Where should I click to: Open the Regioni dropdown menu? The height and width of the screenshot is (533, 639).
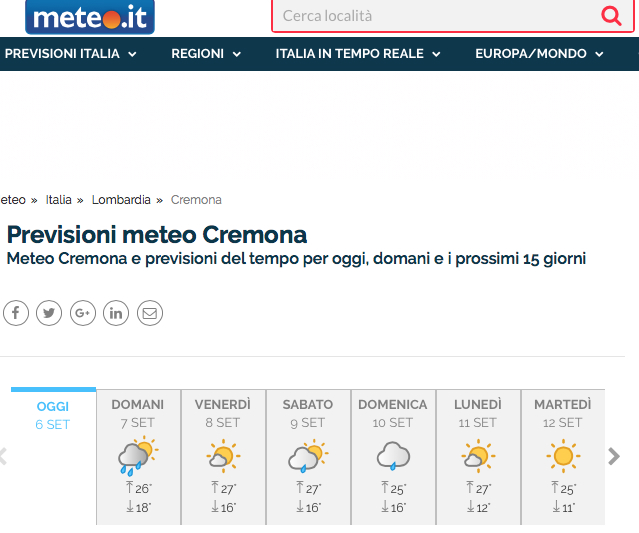click(205, 54)
